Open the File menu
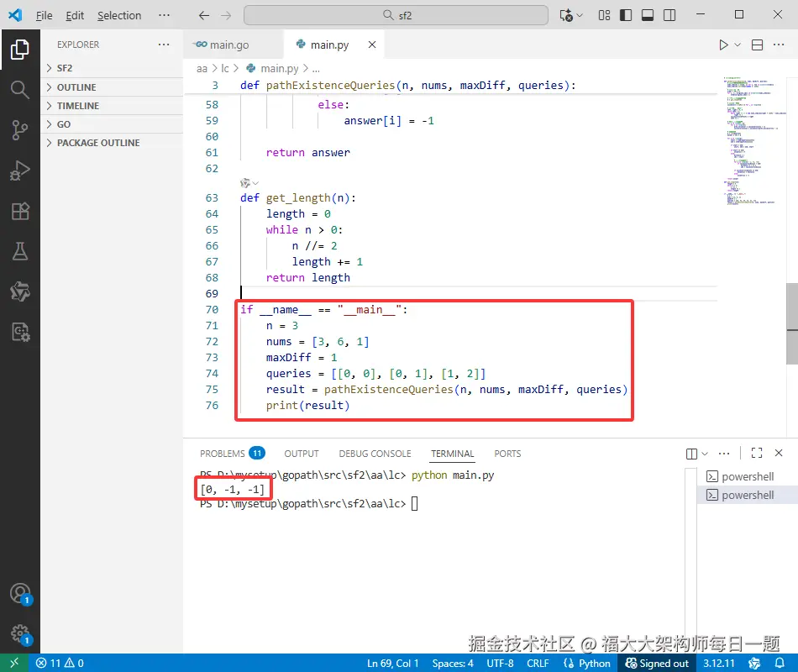The image size is (798, 672). click(45, 15)
